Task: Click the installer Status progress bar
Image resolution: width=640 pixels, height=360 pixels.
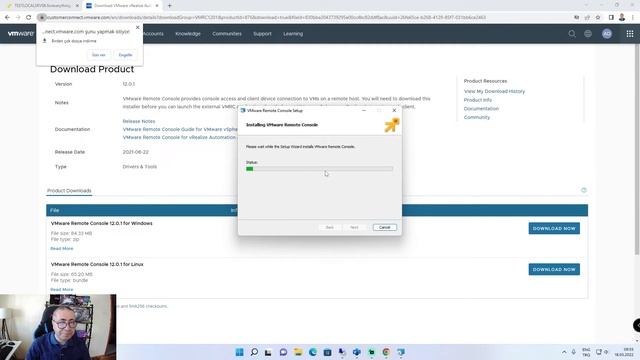Action: 319,169
